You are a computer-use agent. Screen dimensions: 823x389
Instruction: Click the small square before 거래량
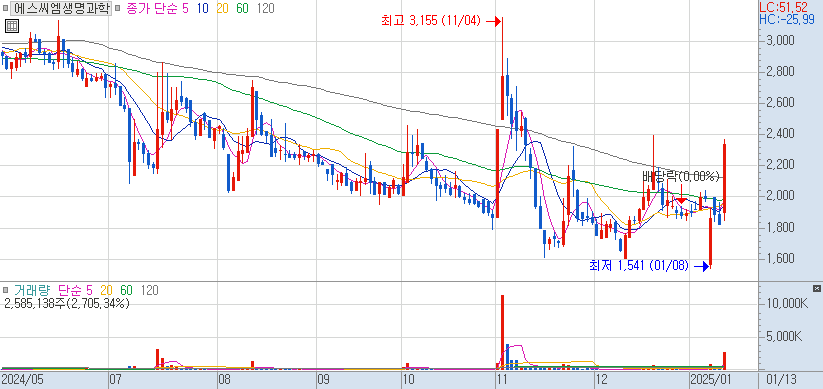pos(5,289)
